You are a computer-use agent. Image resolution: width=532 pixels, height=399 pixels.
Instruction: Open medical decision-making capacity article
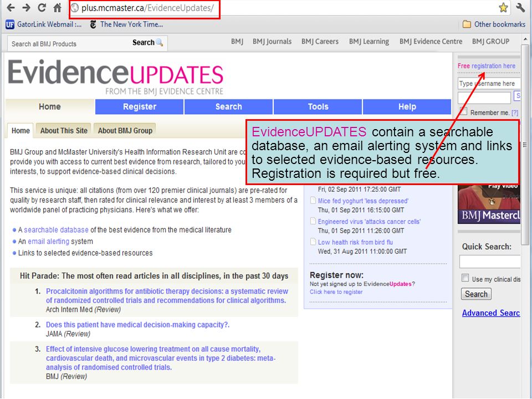click(x=138, y=325)
